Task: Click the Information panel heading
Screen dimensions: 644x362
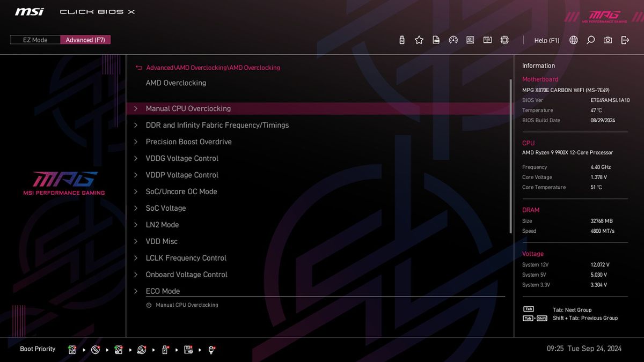Action: pos(538,65)
